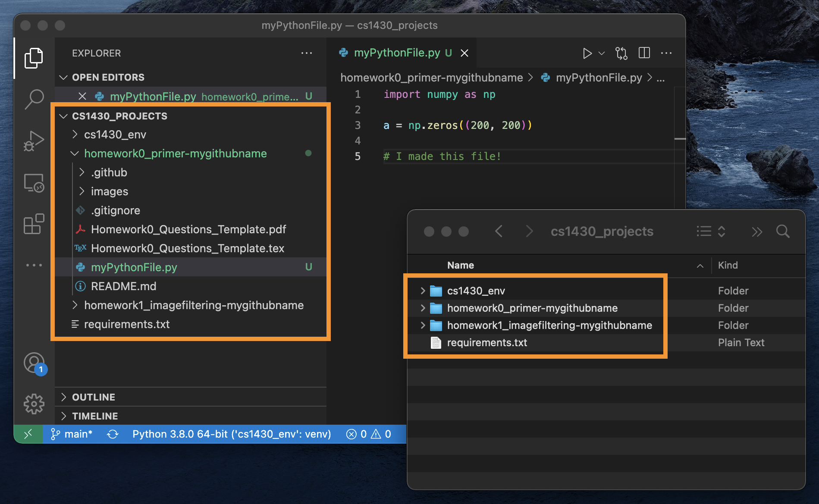Open Finder's search magnifier icon

point(783,232)
